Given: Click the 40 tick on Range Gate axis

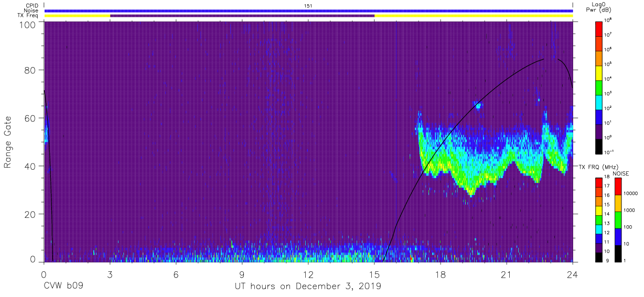Looking at the screenshot, I should tap(29, 166).
